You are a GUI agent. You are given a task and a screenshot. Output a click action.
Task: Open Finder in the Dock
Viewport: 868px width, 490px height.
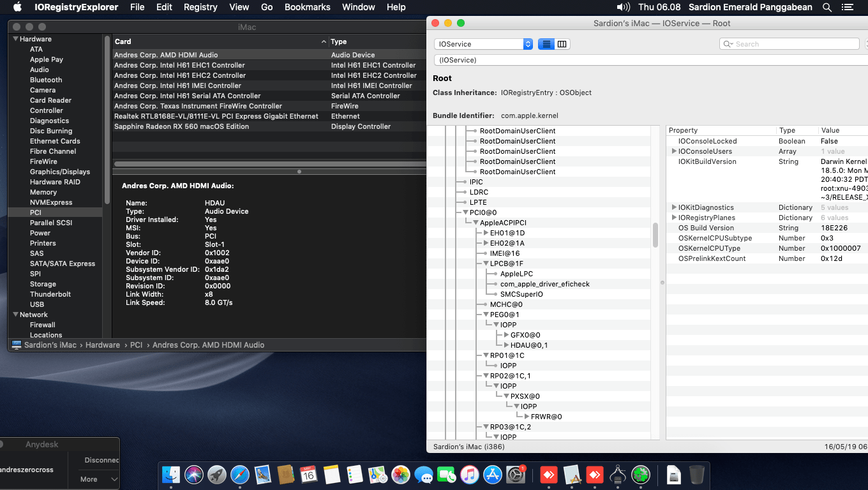click(171, 475)
